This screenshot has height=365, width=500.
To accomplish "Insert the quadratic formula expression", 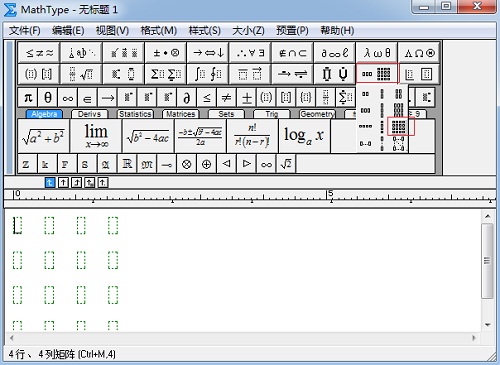I will (200, 136).
